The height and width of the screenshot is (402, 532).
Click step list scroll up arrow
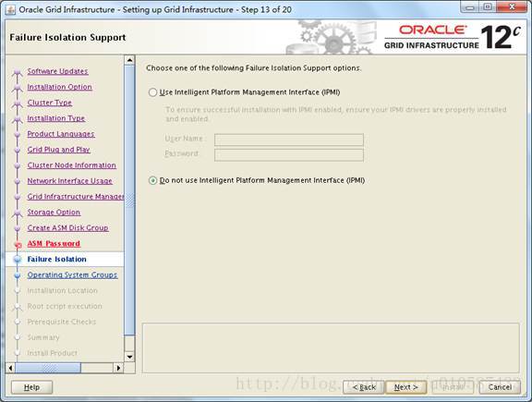(x=129, y=60)
